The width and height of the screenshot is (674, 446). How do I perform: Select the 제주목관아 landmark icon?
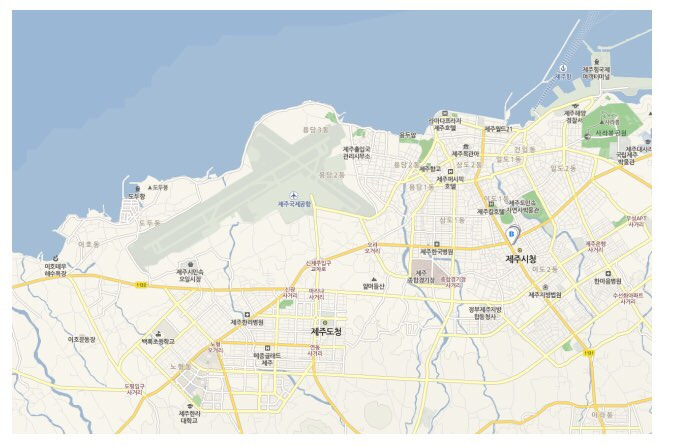coord(465,147)
